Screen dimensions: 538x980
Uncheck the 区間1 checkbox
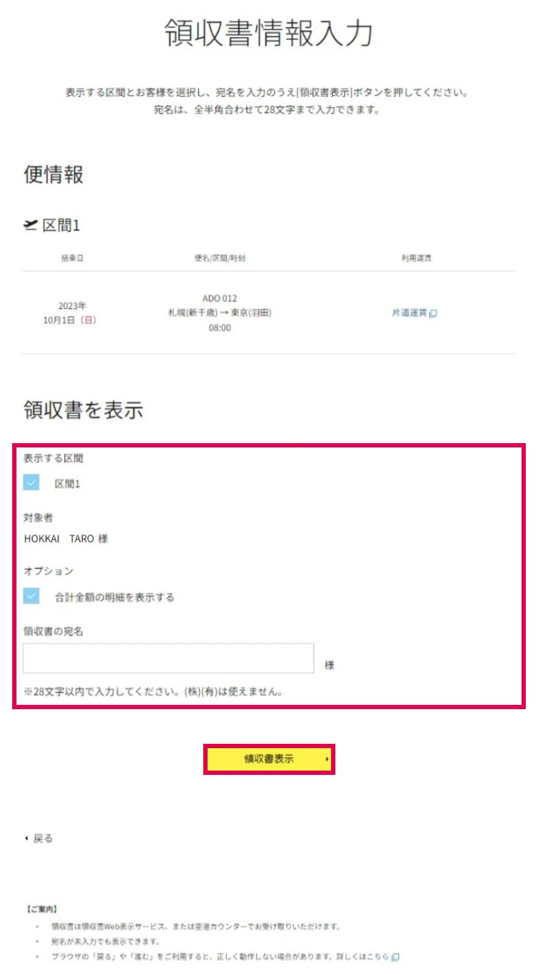[x=31, y=483]
